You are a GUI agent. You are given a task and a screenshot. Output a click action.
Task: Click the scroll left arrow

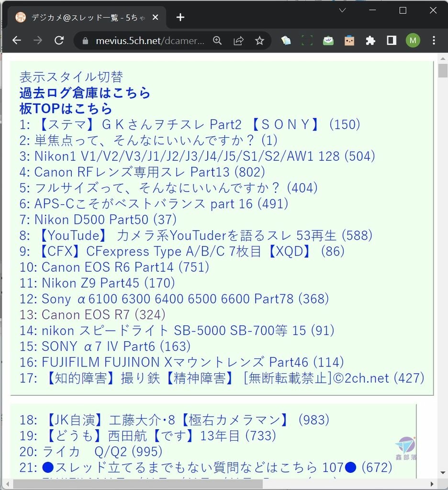click(7, 484)
